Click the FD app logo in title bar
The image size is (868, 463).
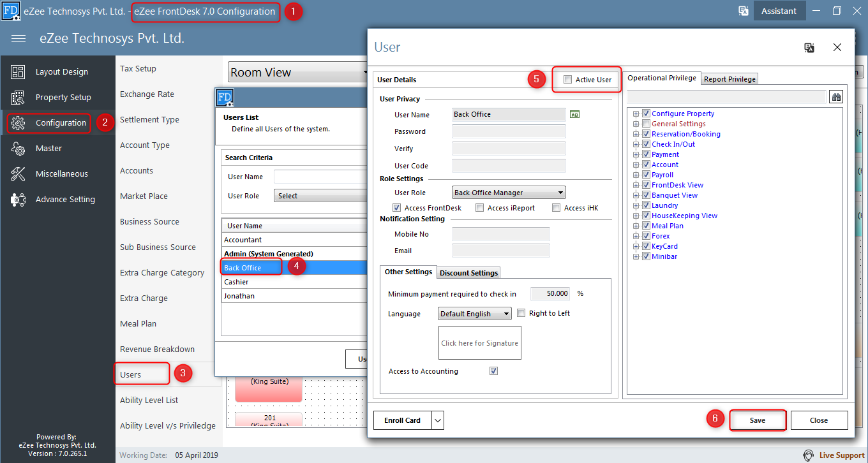(x=11, y=11)
